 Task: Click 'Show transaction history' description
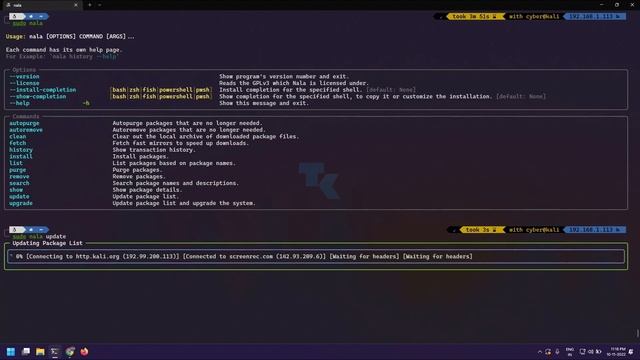[154, 150]
